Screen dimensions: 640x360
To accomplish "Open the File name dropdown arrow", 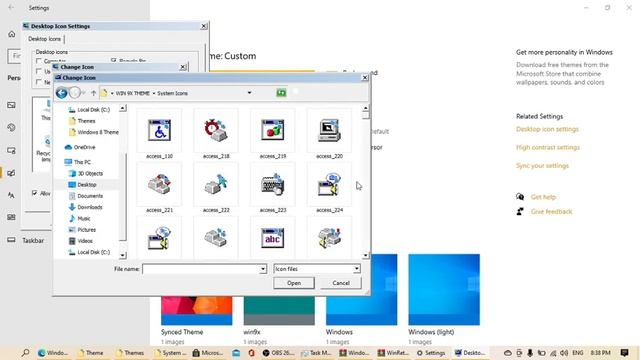I will [x=263, y=269].
